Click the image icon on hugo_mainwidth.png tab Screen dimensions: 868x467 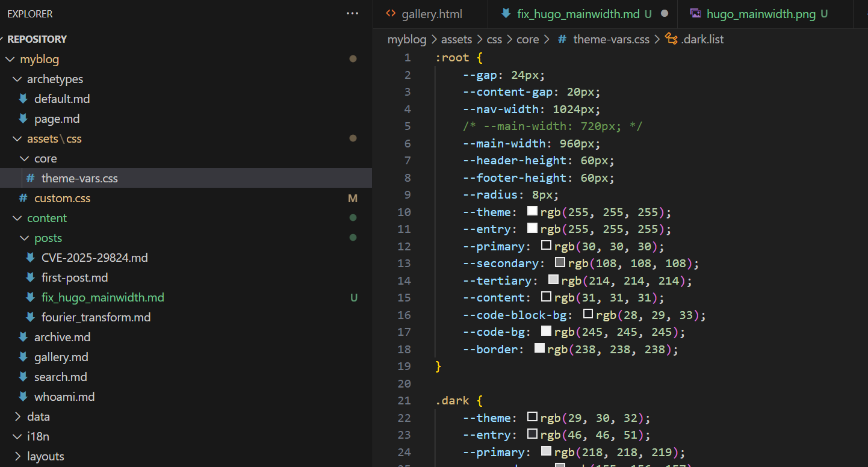[x=695, y=13]
